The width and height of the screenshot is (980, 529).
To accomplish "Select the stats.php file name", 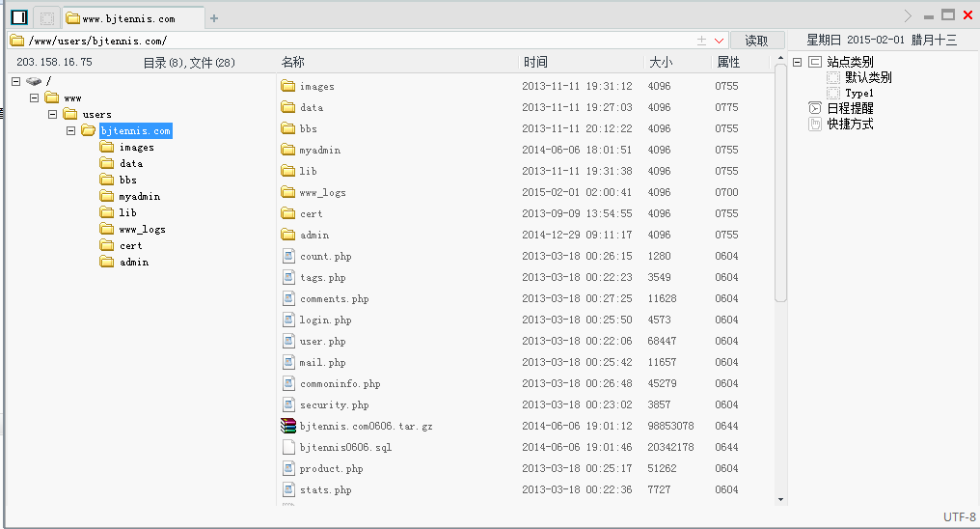I will [x=326, y=489].
